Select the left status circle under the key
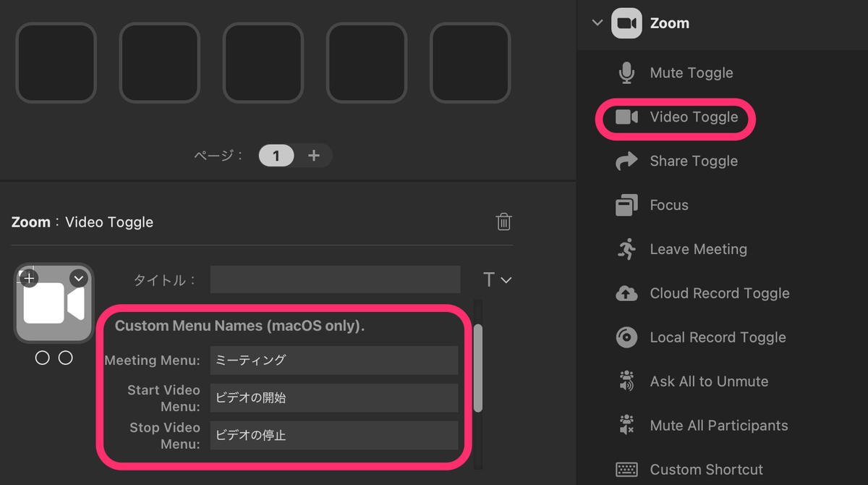Viewport: 868px width, 485px height. click(x=42, y=357)
